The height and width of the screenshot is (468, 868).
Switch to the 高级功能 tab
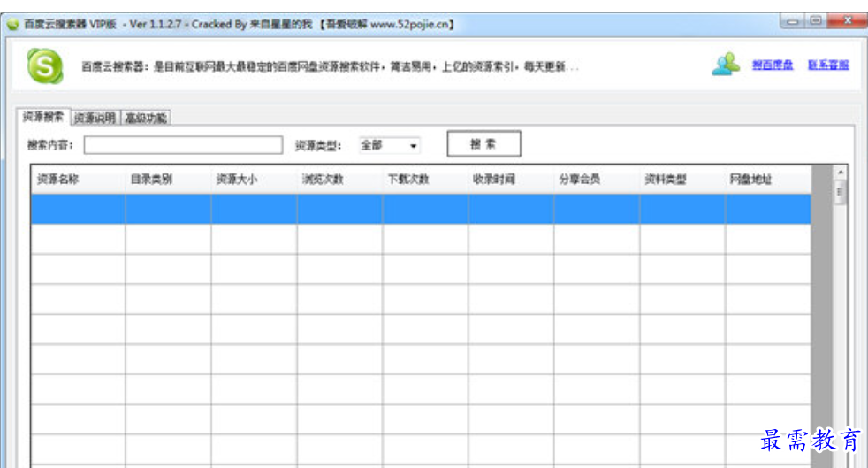tap(146, 118)
